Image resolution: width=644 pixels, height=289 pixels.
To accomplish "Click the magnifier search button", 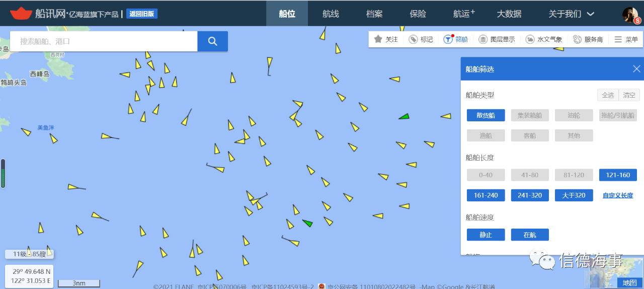I will point(212,41).
